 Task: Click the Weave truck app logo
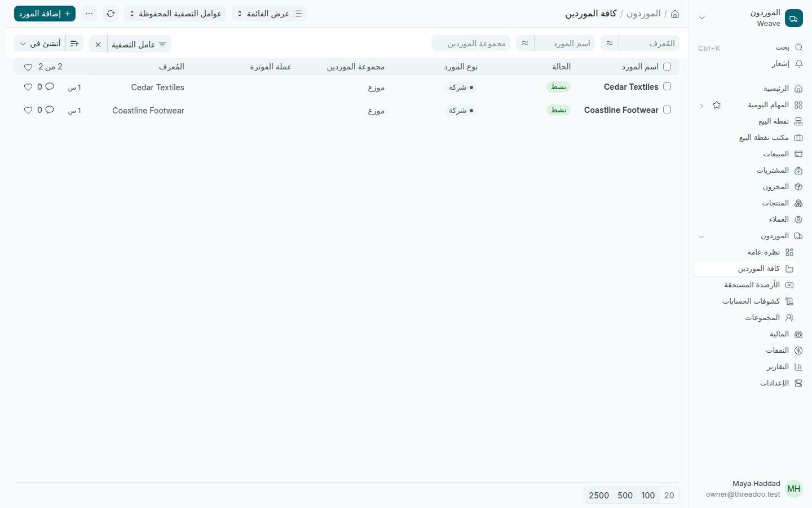point(794,18)
